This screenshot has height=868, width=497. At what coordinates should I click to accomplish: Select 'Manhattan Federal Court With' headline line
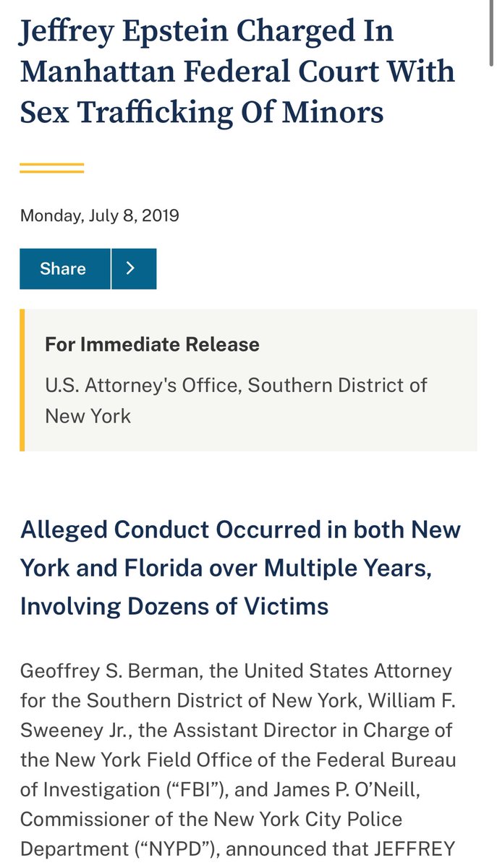(x=237, y=72)
